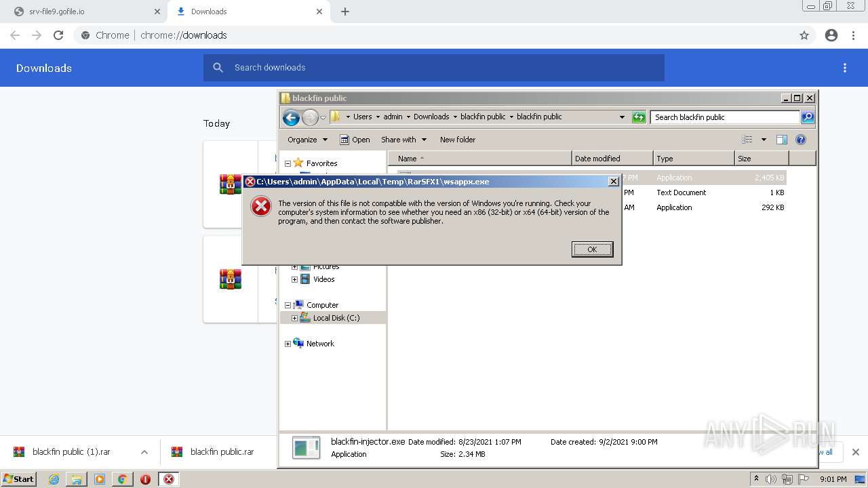Select Computer in navigation pane
The width and height of the screenshot is (868, 488).
[322, 305]
